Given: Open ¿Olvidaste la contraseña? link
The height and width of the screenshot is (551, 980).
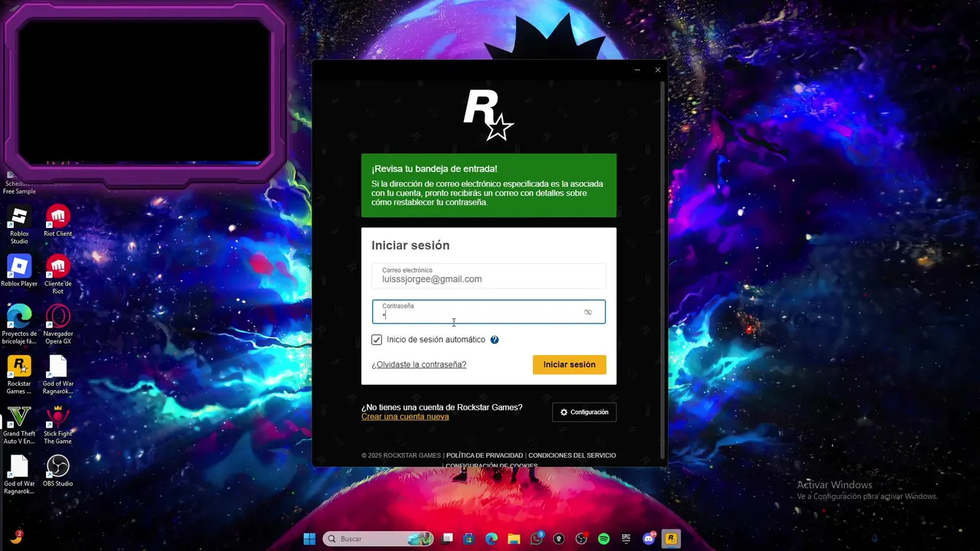Looking at the screenshot, I should (x=419, y=364).
